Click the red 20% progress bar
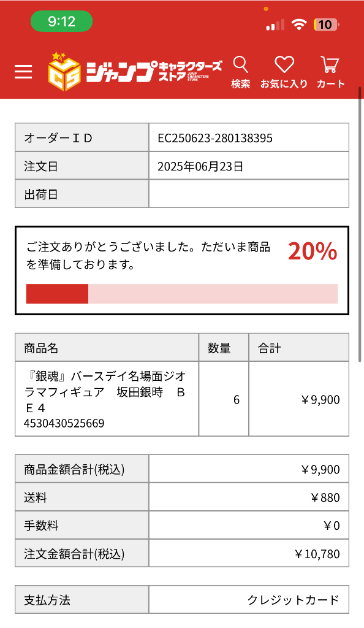 (182, 294)
